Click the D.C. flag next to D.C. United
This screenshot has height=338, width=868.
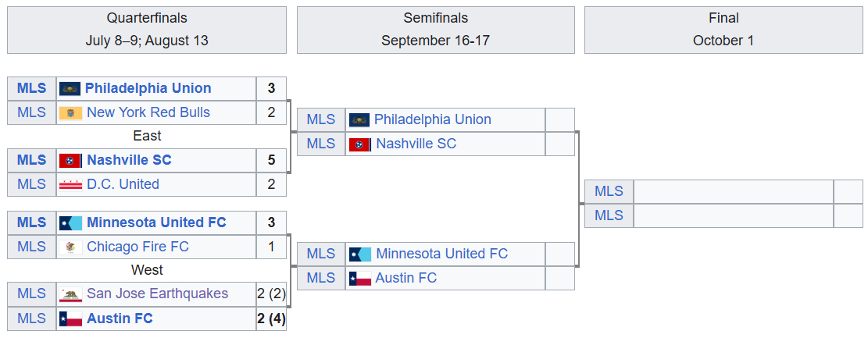click(x=70, y=185)
